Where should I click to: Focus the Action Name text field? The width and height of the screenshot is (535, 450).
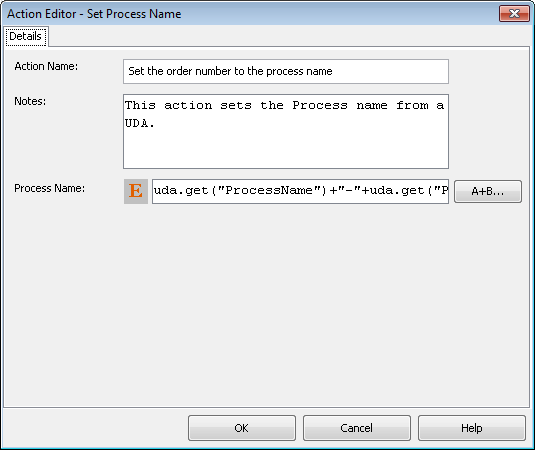pos(286,71)
